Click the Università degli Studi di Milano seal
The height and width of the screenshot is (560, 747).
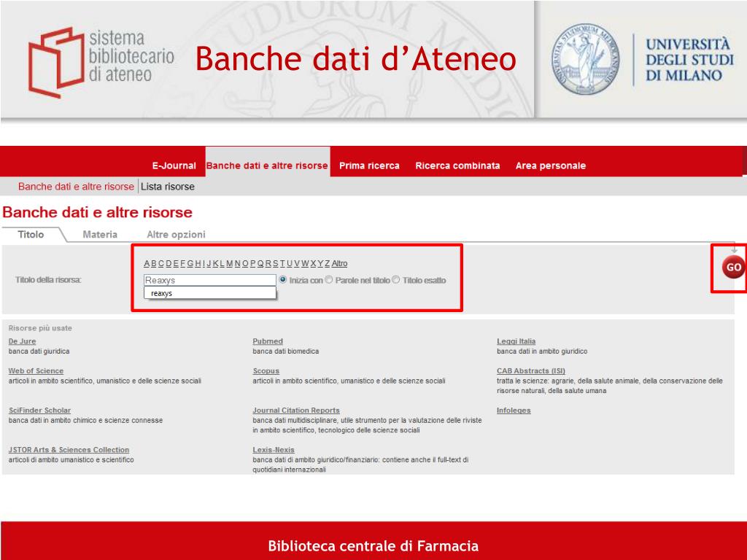586,59
